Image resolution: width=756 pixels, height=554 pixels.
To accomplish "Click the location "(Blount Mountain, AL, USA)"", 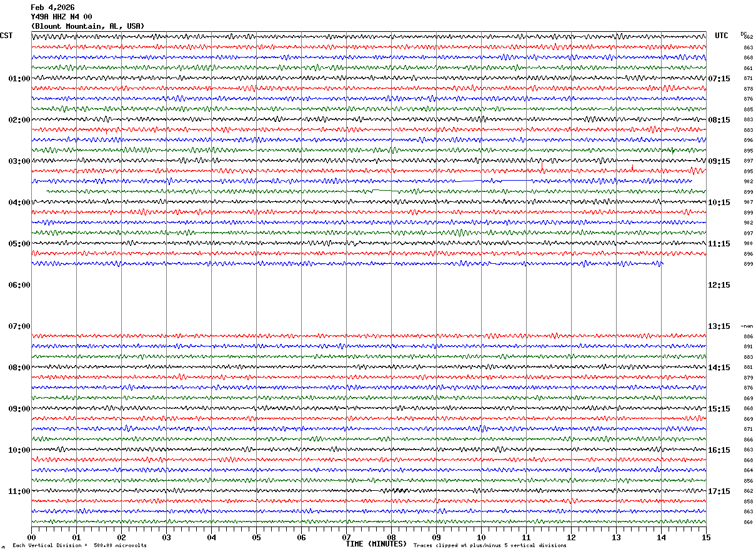I will pyautogui.click(x=87, y=26).
